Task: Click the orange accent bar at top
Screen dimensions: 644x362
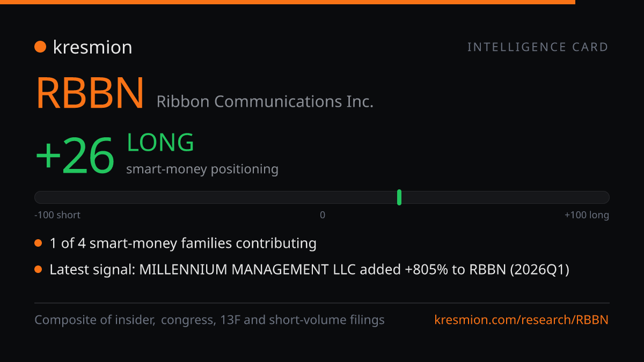Action: click(x=288, y=2)
